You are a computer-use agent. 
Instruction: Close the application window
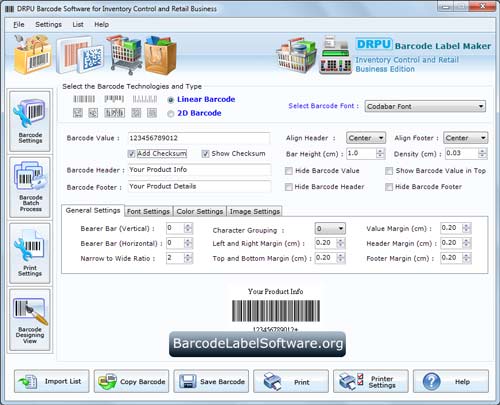pyautogui.click(x=482, y=6)
